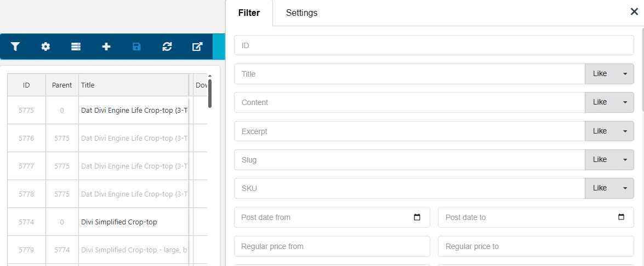Open the Post date from calendar picker
Screen dimensions: 644x266
(x=417, y=217)
